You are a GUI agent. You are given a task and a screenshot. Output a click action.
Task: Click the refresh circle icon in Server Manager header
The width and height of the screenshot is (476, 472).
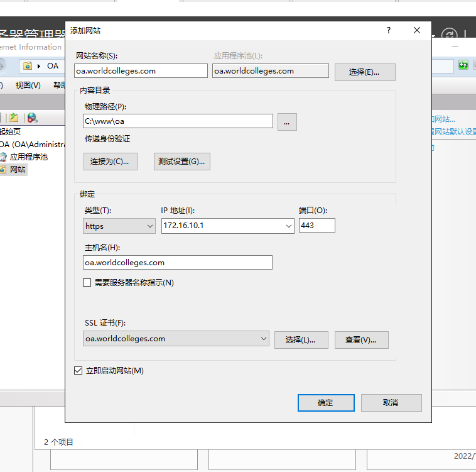click(x=449, y=34)
